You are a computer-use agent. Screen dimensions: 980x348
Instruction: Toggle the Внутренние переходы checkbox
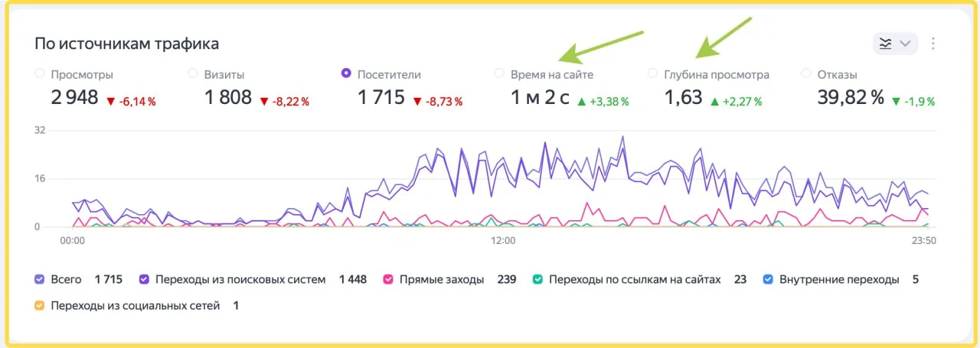click(768, 280)
